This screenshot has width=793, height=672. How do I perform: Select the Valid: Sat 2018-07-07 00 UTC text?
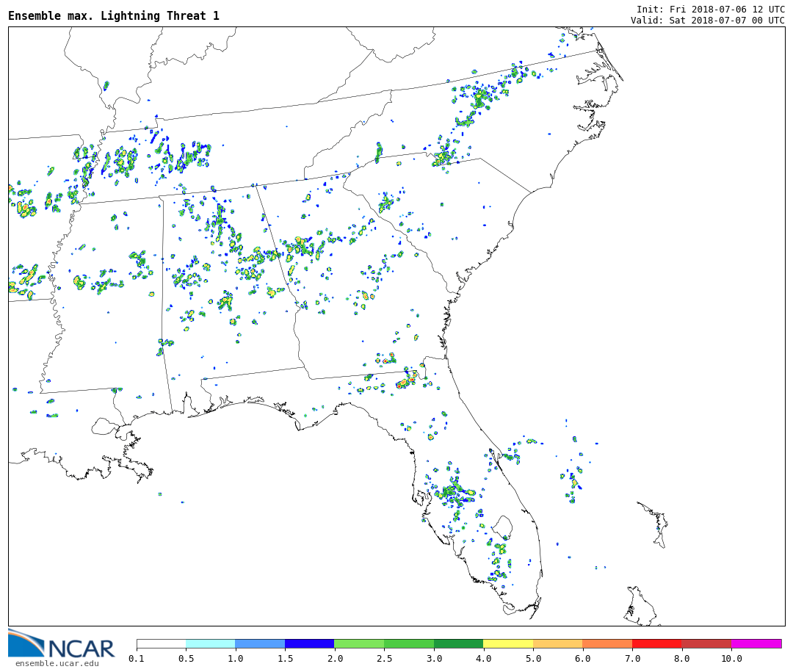click(707, 21)
